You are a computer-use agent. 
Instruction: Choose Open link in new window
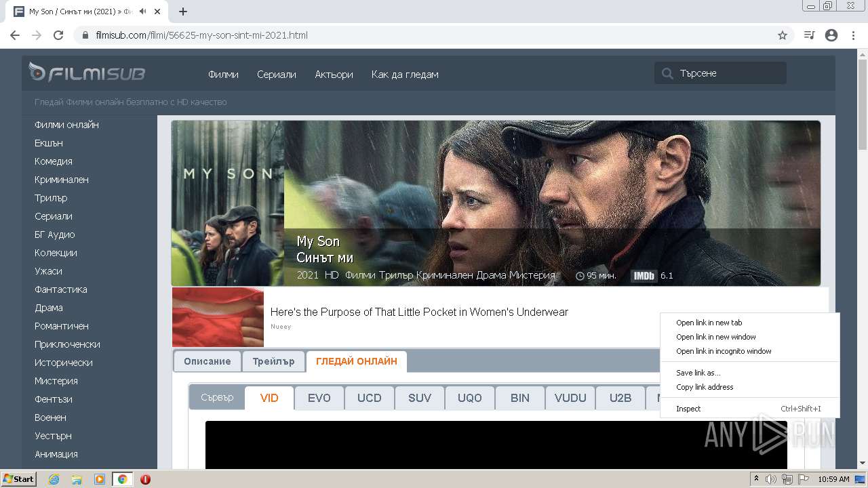pyautogui.click(x=750, y=337)
